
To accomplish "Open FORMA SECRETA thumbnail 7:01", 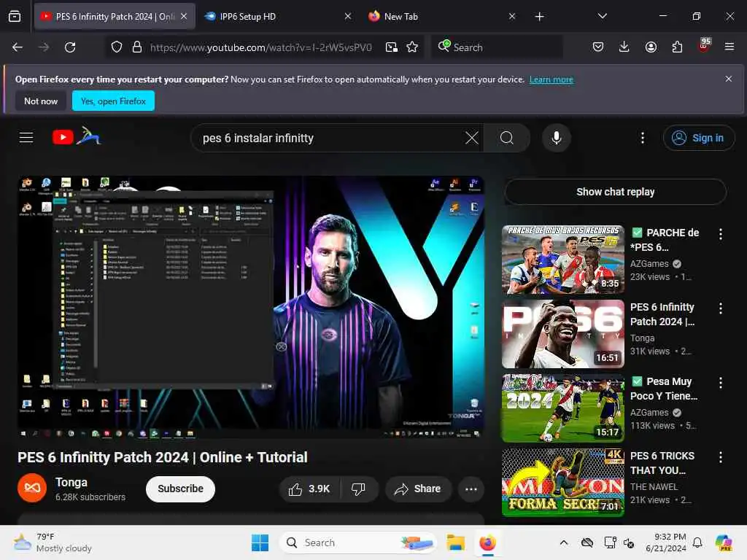I will [x=563, y=483].
